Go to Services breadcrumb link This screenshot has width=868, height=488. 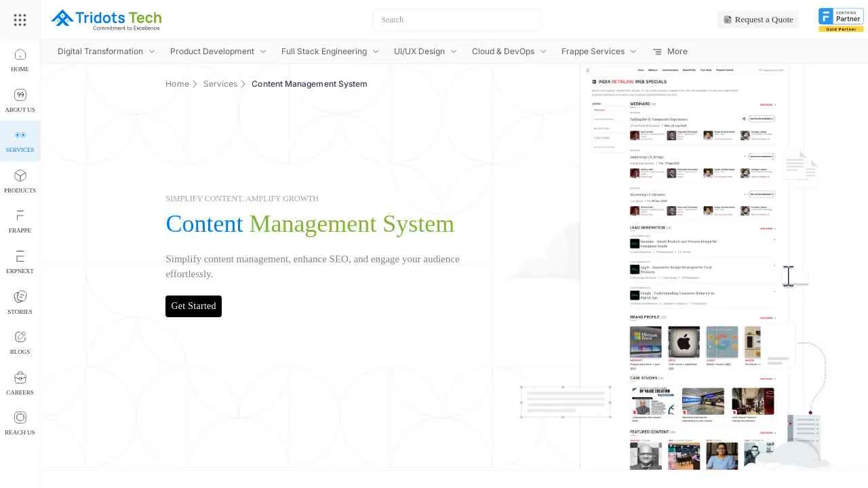220,84
